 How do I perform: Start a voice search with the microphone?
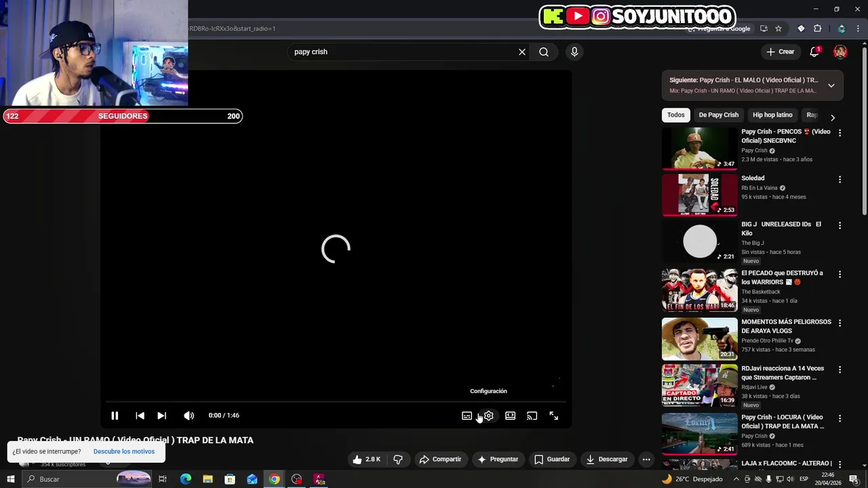pyautogui.click(x=574, y=52)
